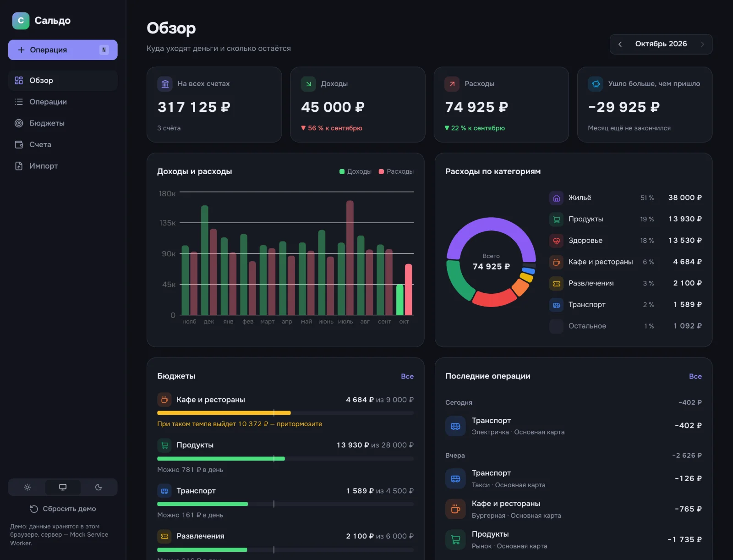Click the Жильё home category icon

[557, 198]
